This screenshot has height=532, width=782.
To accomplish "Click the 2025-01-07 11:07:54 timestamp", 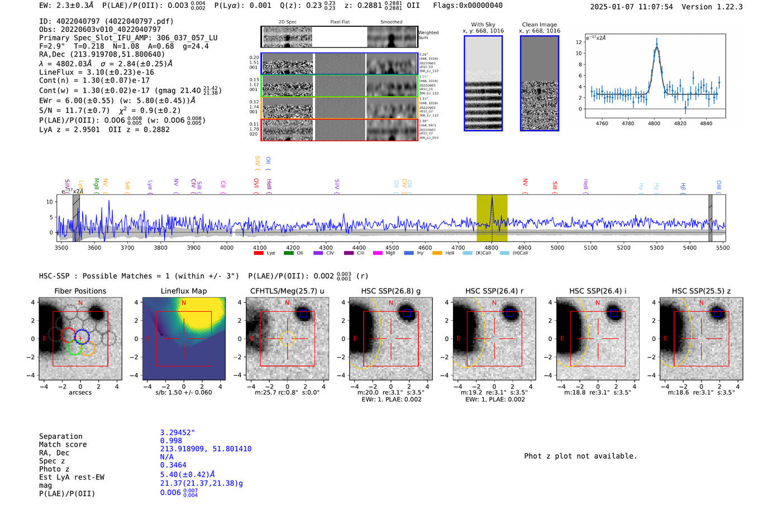I will (x=631, y=7).
